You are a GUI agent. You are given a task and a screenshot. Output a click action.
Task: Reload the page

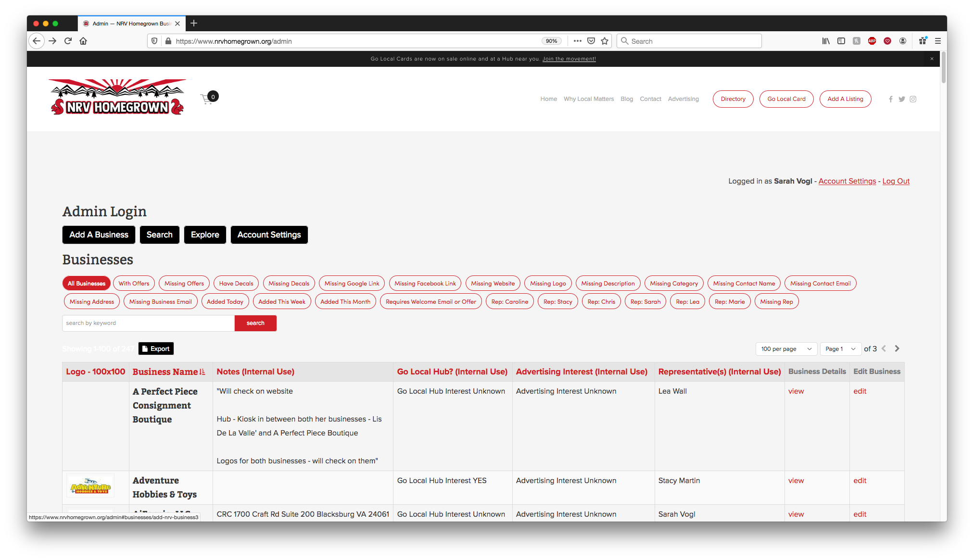click(x=68, y=41)
